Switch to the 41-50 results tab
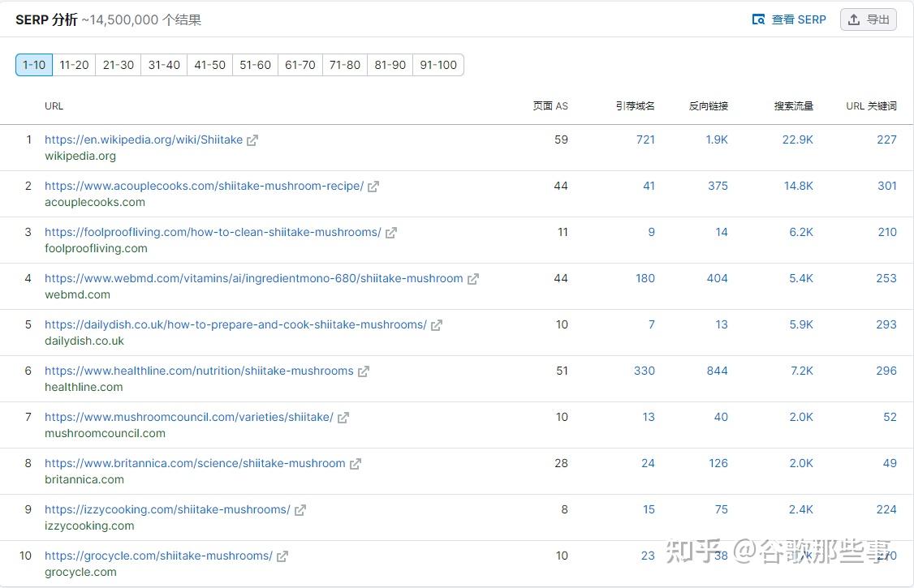This screenshot has width=914, height=588. [x=210, y=65]
